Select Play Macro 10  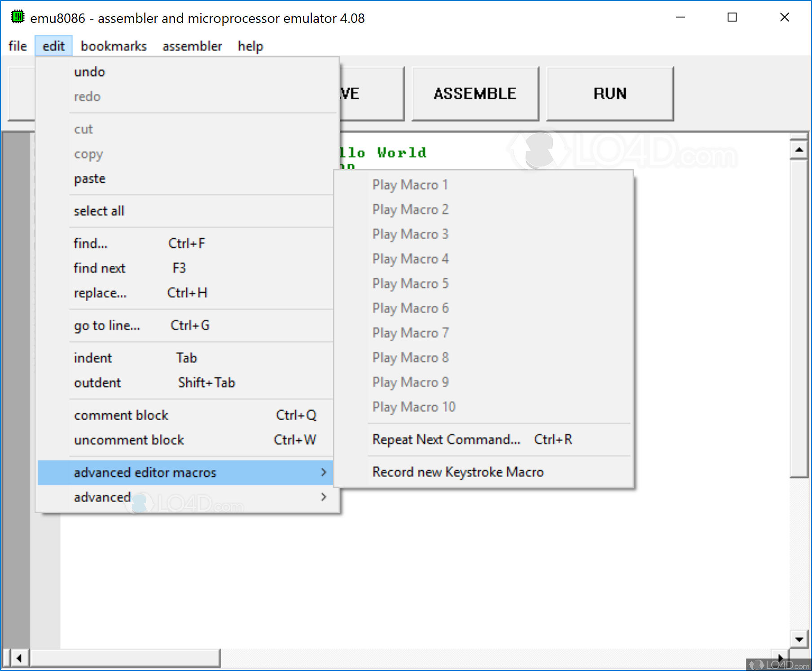coord(484,407)
